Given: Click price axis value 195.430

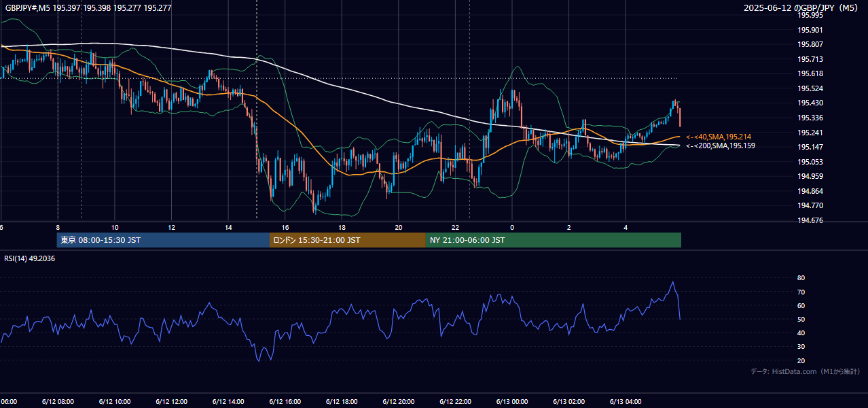Looking at the screenshot, I should [x=810, y=103].
